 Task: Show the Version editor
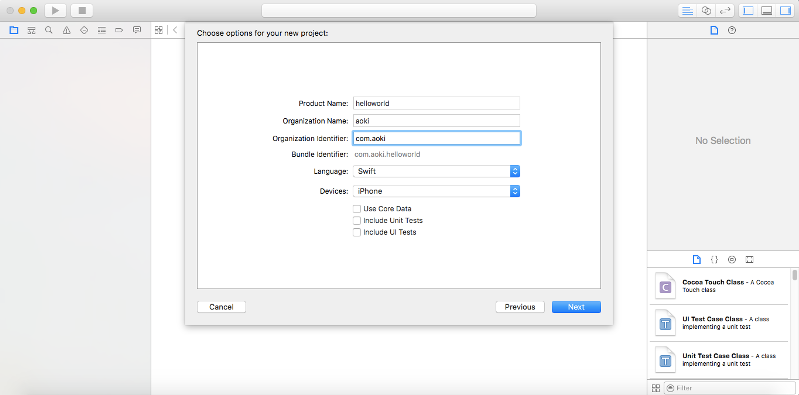[724, 10]
